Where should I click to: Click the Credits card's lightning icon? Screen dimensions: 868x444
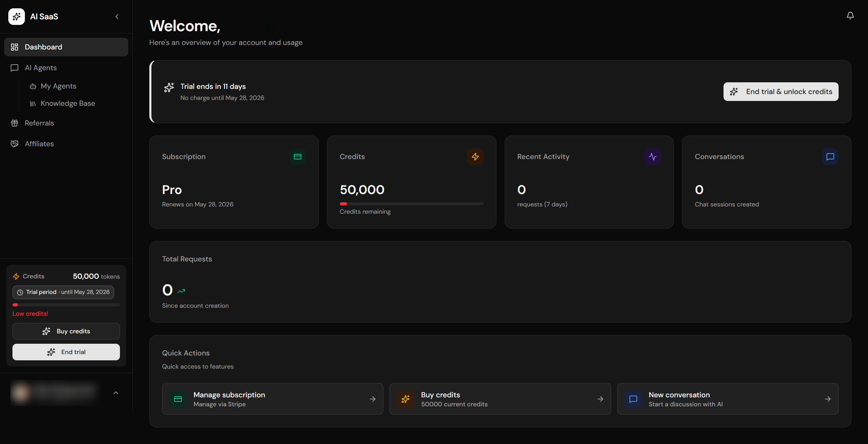point(475,157)
